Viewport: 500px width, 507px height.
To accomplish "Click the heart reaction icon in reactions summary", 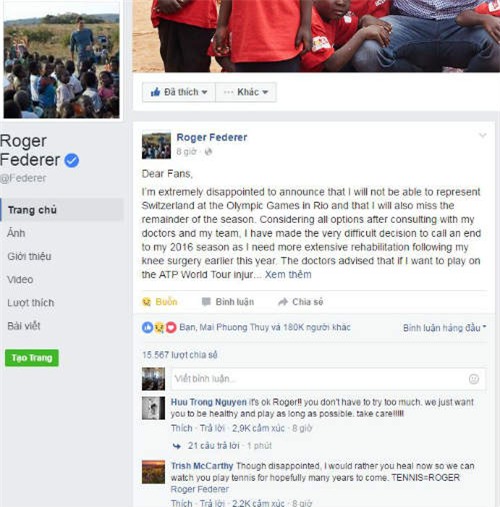I will (x=171, y=328).
